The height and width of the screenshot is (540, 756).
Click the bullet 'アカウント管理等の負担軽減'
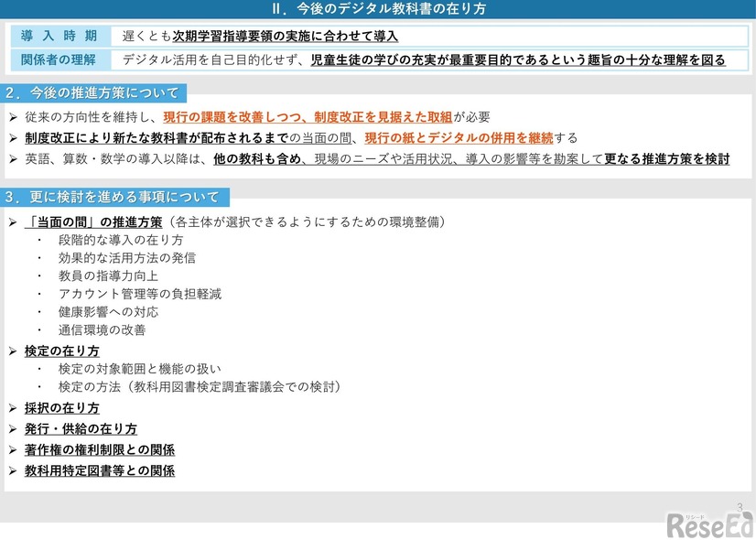pyautogui.click(x=140, y=294)
